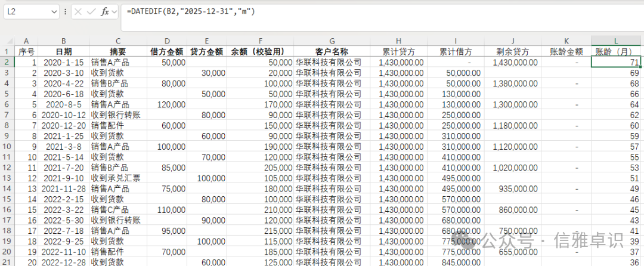Screen dimensions: 644x266
Task: Expand the formula bar chevron next to fx
Action: point(114,13)
